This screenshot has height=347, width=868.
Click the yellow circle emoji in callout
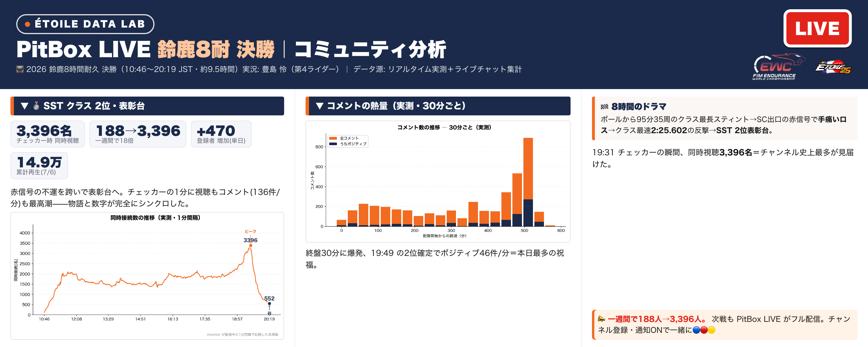click(711, 330)
